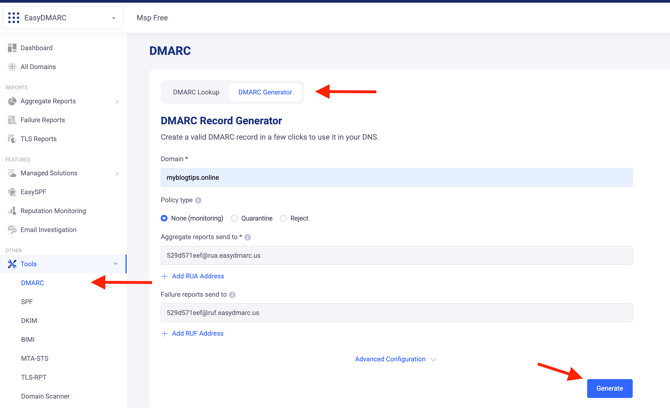Click the plus icon beside Add RUF Address
The image size is (670, 408).
click(165, 334)
